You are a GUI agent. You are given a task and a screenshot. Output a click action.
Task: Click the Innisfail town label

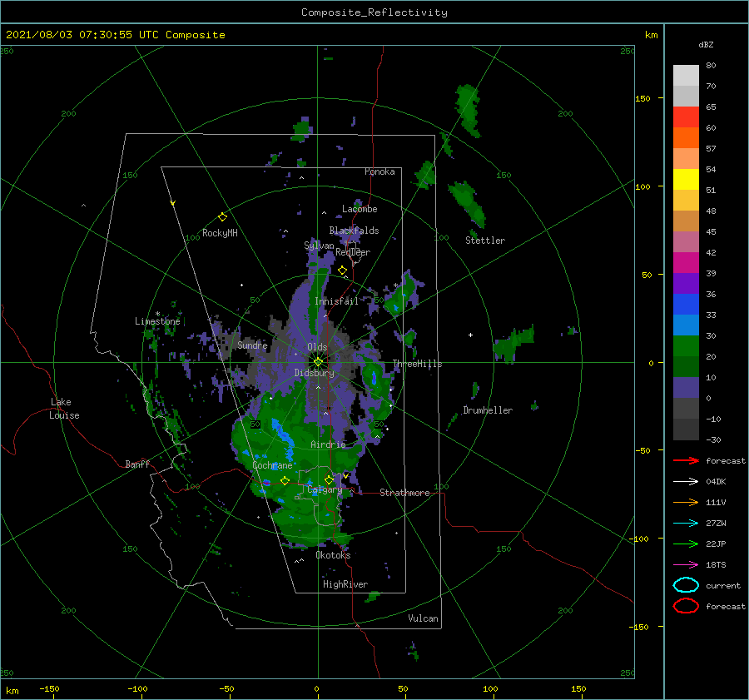click(336, 301)
